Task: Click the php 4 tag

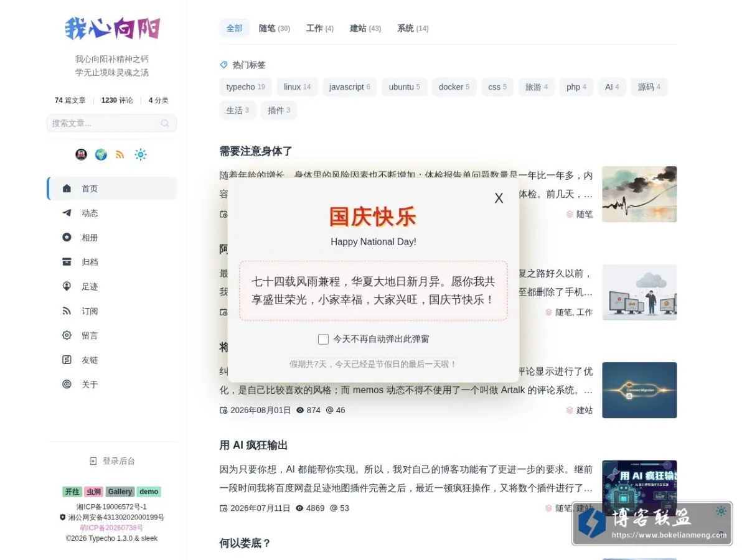Action: coord(576,87)
